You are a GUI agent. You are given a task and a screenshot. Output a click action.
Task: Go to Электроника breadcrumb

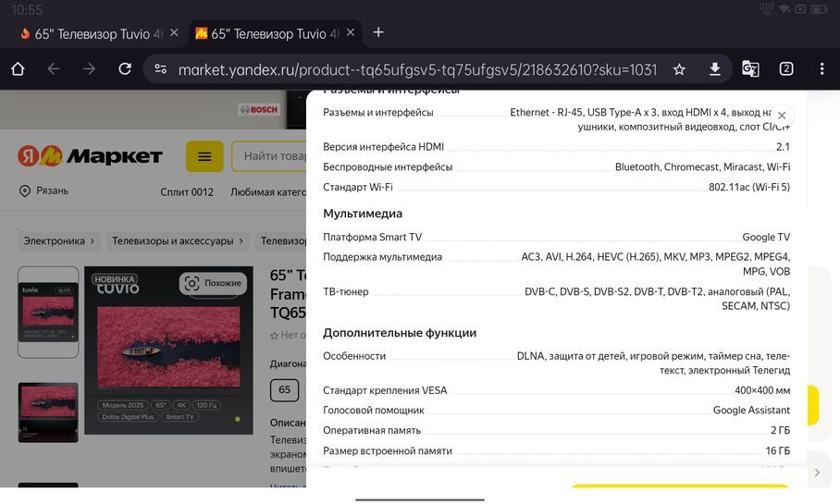coord(58,241)
